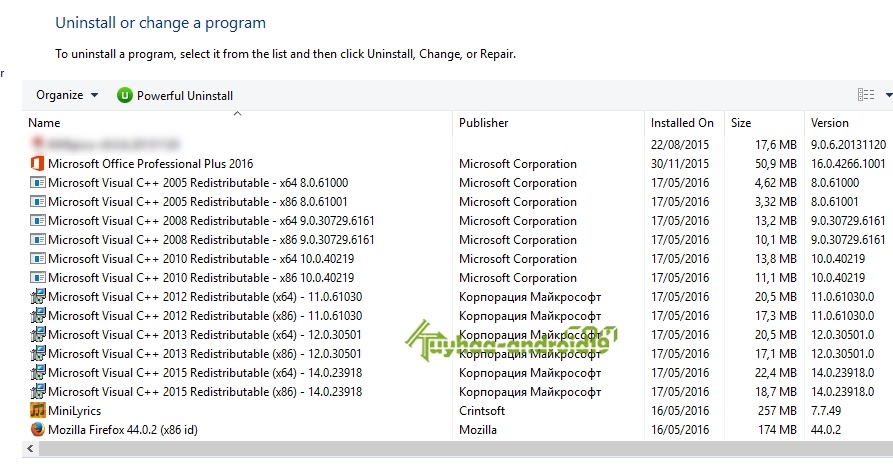Click the Visual C++ 2015 (x86) installer icon
The width and height of the screenshot is (893, 469).
pyautogui.click(x=37, y=392)
